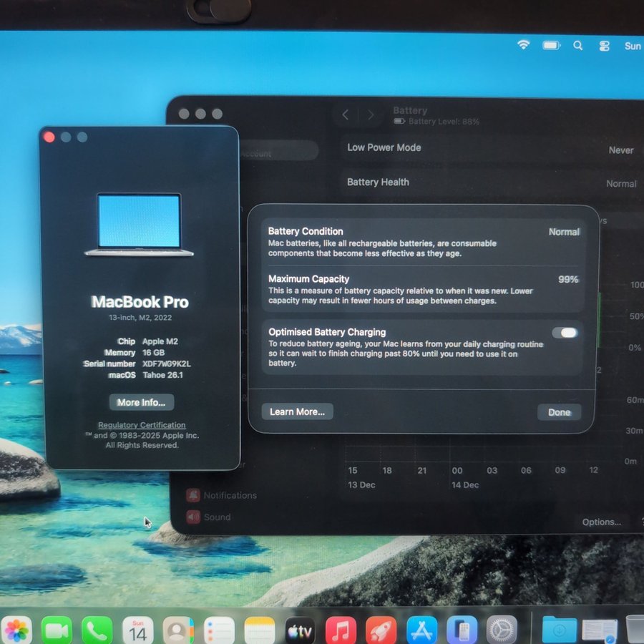Open Spotlight search magnifier icon

pyautogui.click(x=577, y=45)
